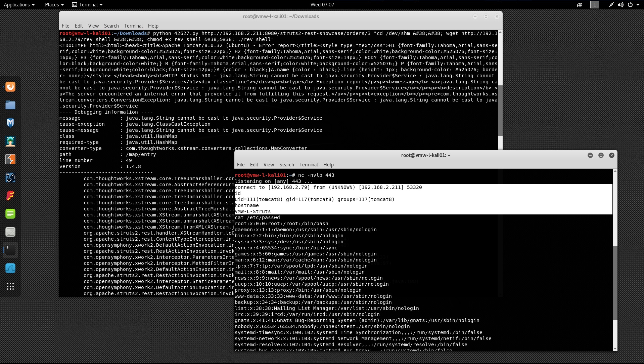644x364 pixels.
Task: Click the network connection plug icon in top bar
Action: (x=611, y=5)
